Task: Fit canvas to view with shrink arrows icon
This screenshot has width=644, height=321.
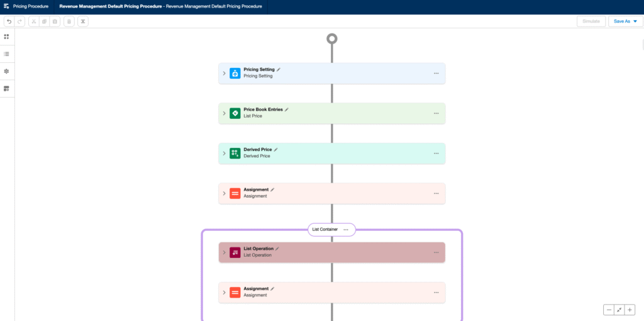Action: [x=619, y=310]
